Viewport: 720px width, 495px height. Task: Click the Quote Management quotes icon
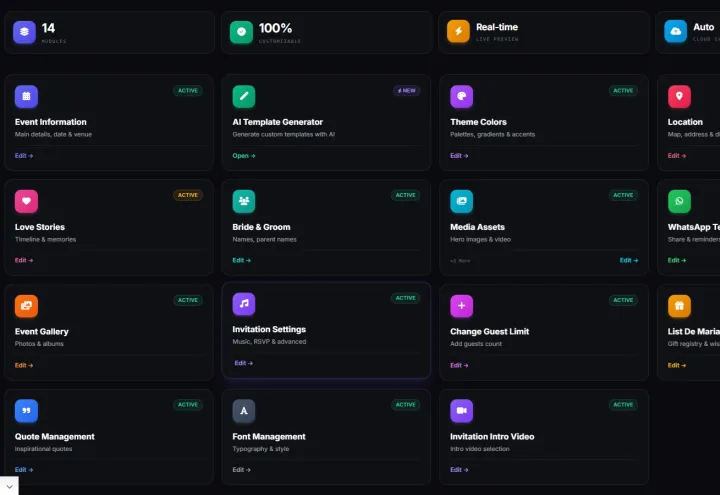[26, 411]
